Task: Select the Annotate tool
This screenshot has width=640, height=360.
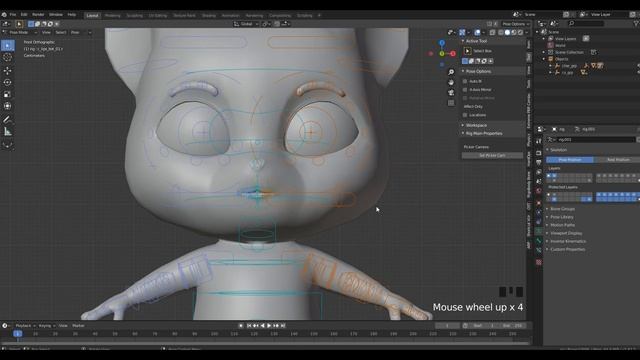Action: [x=7, y=120]
